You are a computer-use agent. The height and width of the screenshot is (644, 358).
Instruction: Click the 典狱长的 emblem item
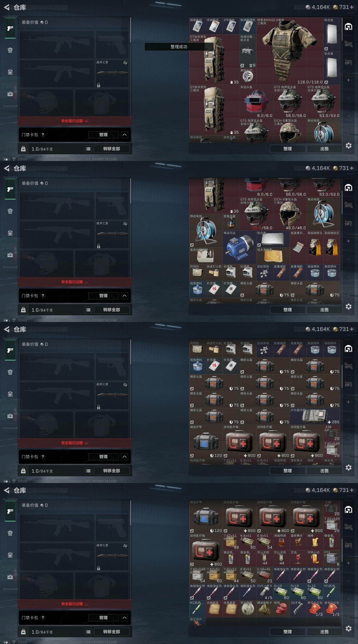pos(248,76)
